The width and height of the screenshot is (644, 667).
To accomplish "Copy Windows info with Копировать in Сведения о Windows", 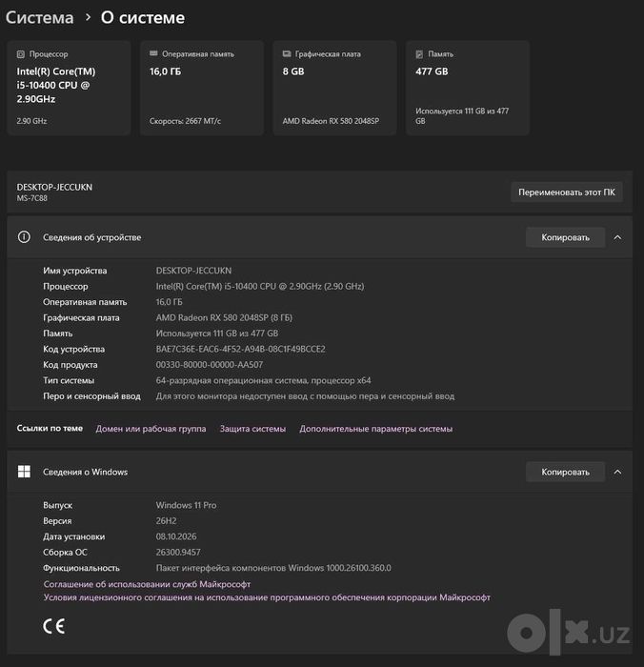I will [565, 472].
